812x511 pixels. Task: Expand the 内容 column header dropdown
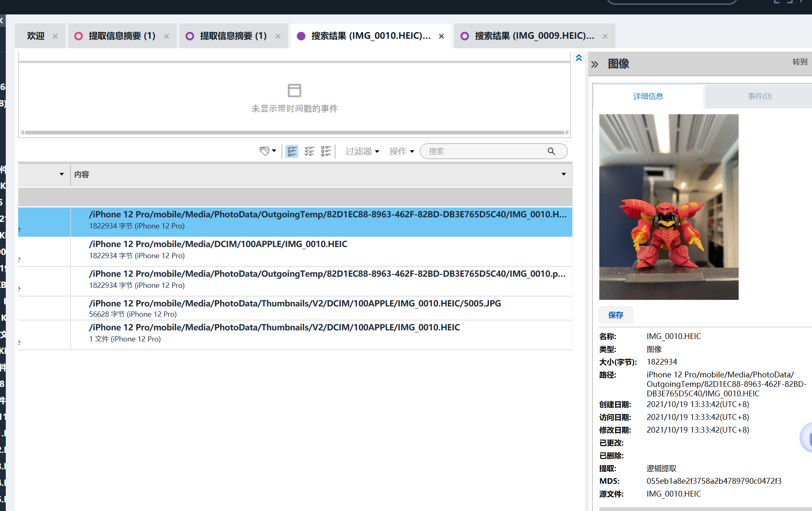point(563,174)
